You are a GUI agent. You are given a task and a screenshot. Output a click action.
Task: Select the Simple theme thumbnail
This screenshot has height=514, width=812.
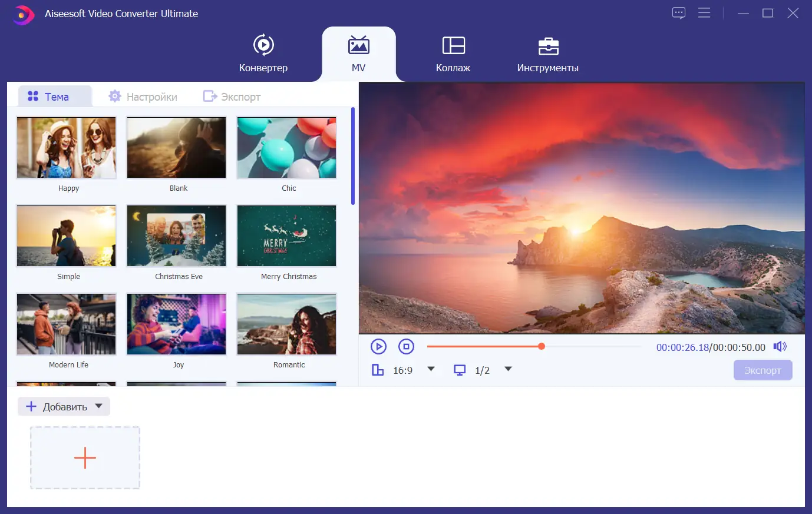[x=67, y=236]
